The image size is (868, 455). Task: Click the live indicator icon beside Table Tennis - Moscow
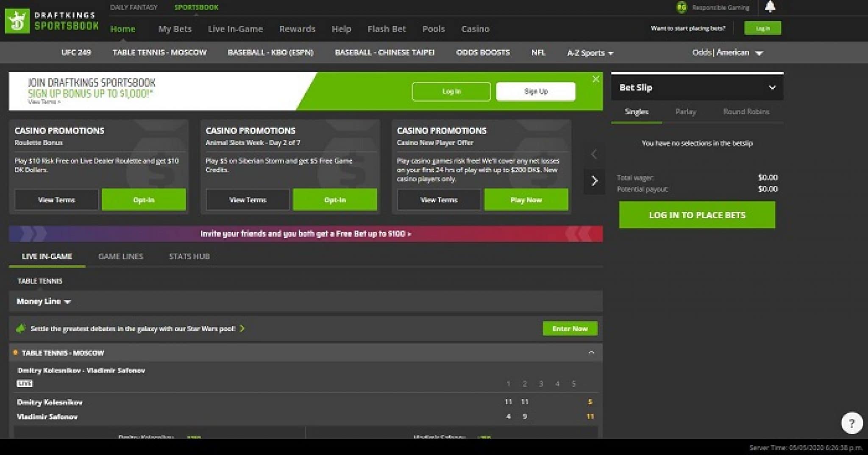click(x=15, y=352)
